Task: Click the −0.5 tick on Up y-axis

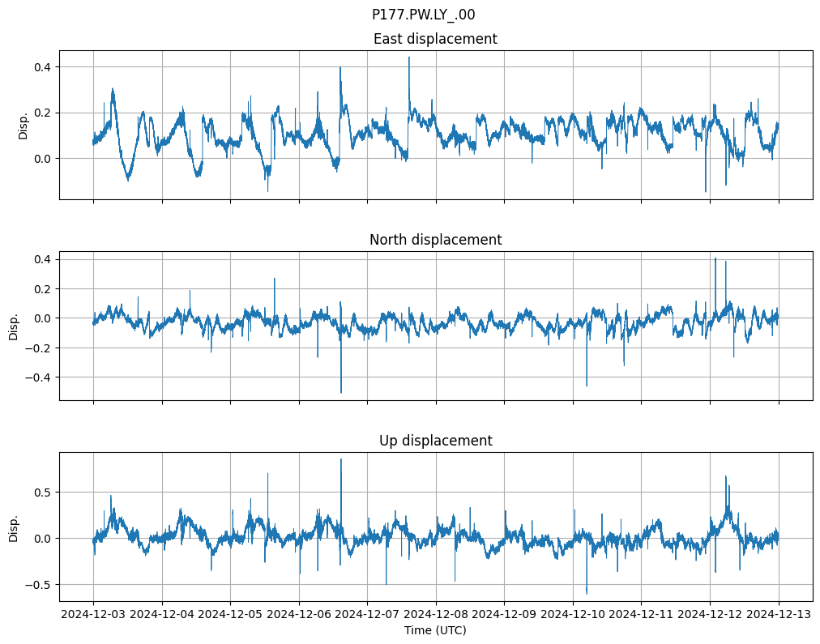Action: (x=38, y=584)
